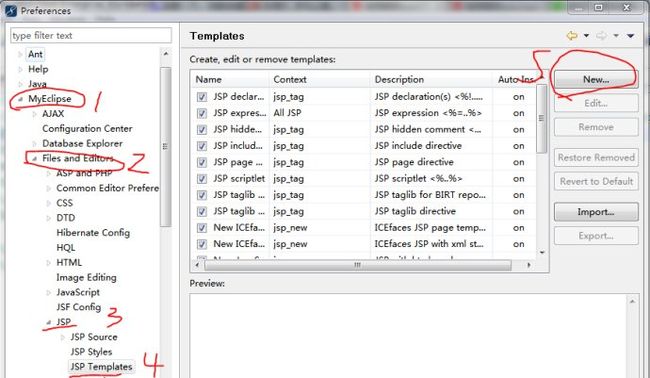Uncheck the ICEfaces JSP page template checkbox

click(202, 228)
